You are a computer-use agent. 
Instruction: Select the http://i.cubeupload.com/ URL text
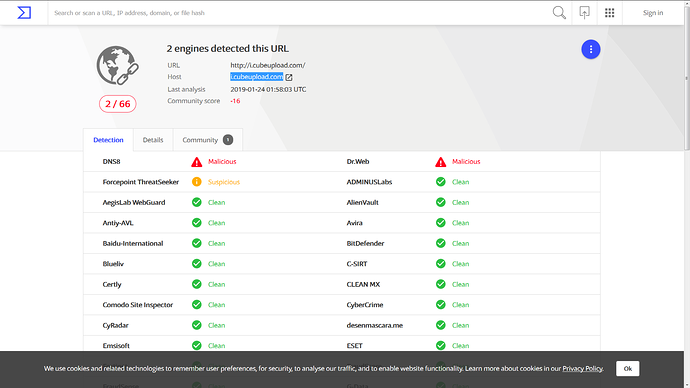click(268, 65)
